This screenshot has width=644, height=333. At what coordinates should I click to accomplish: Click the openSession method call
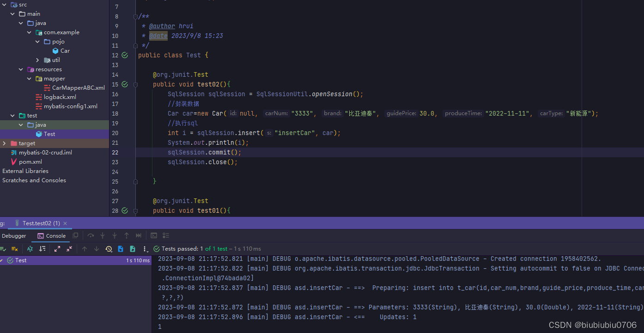point(332,94)
